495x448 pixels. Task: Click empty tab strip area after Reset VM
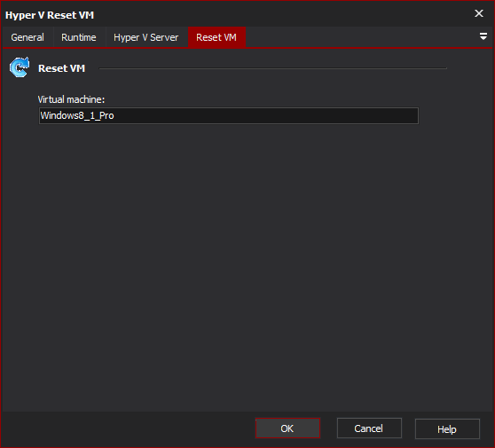pos(361,37)
